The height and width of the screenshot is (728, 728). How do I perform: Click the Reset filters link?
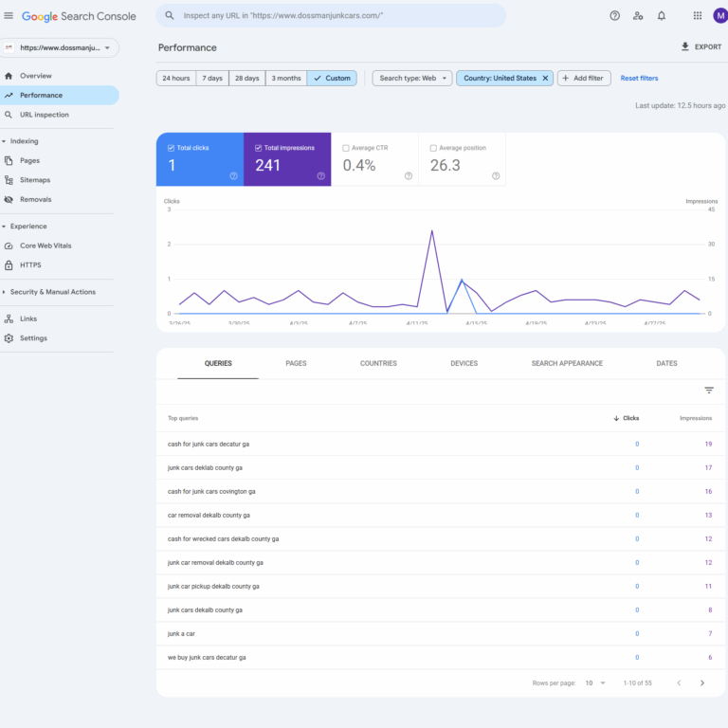point(639,79)
